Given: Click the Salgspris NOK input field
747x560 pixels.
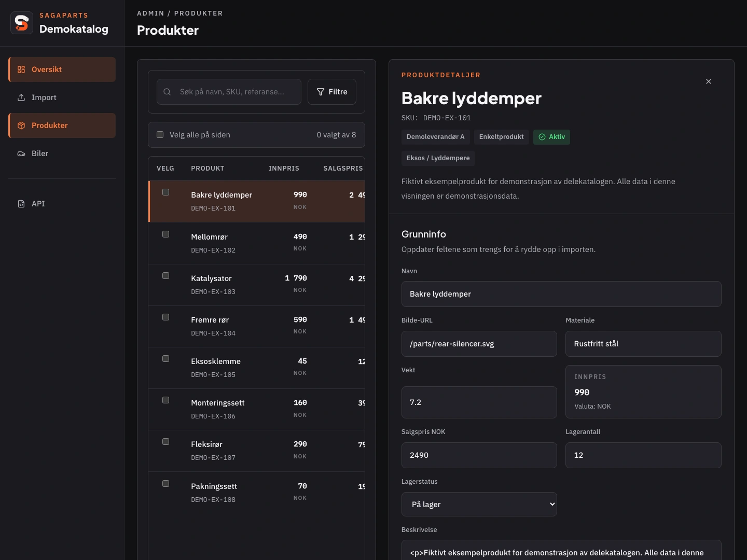Looking at the screenshot, I should (x=479, y=455).
